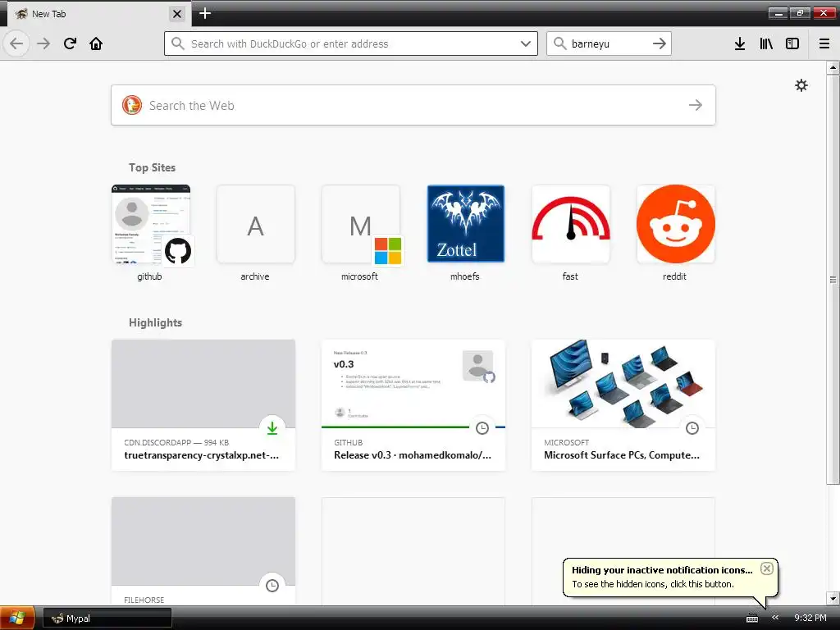Screen dimensions: 840x630
Task: Select Mypal taskbar button
Action: (x=107, y=619)
